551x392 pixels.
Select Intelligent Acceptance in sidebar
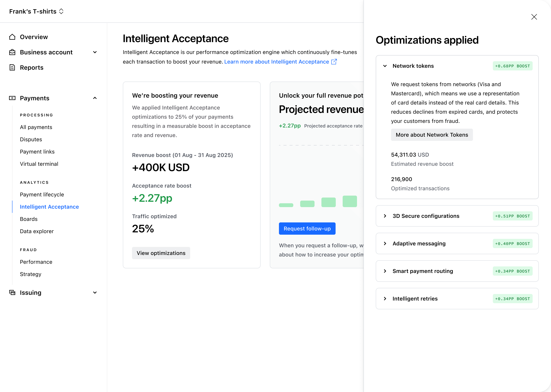[49, 207]
